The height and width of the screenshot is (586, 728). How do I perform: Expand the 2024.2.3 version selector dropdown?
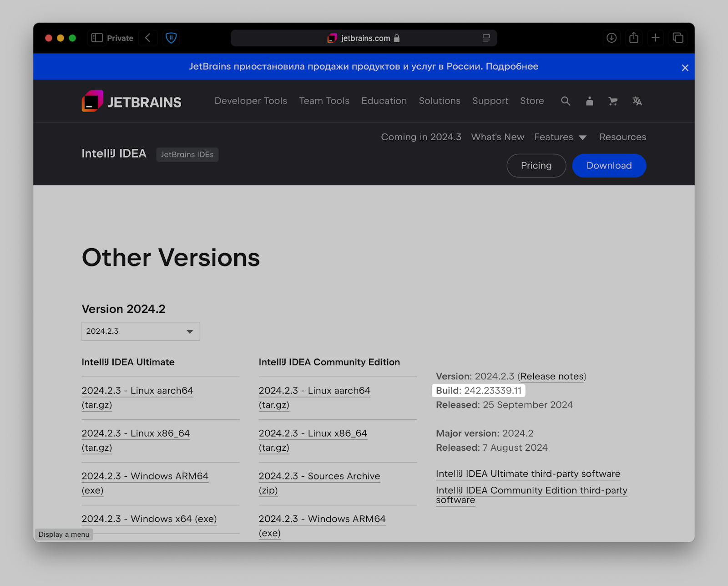(141, 331)
